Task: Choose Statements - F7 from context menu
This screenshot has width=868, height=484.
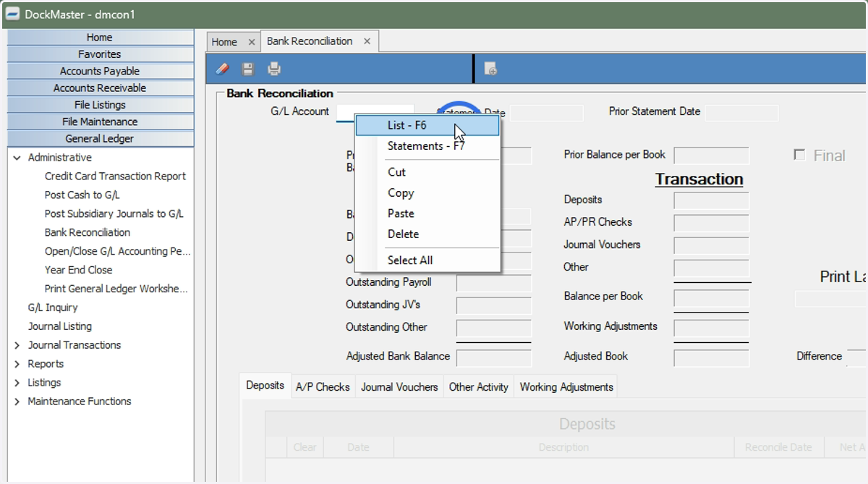Action: 427,146
